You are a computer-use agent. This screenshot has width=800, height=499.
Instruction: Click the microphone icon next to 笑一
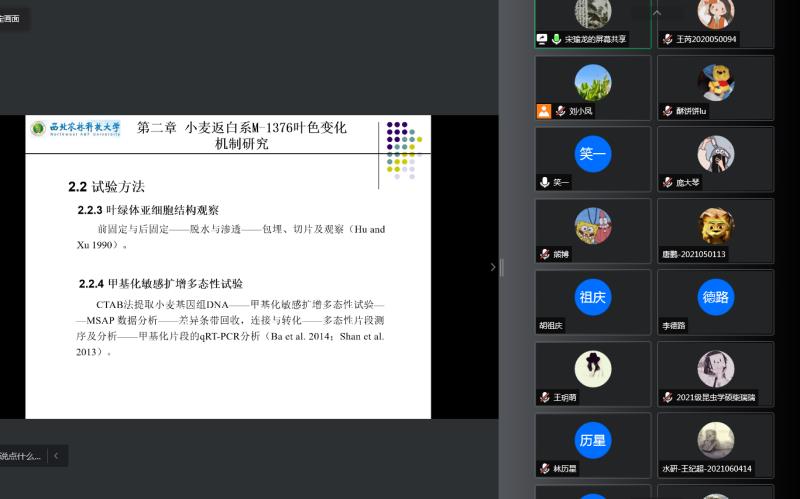click(544, 182)
